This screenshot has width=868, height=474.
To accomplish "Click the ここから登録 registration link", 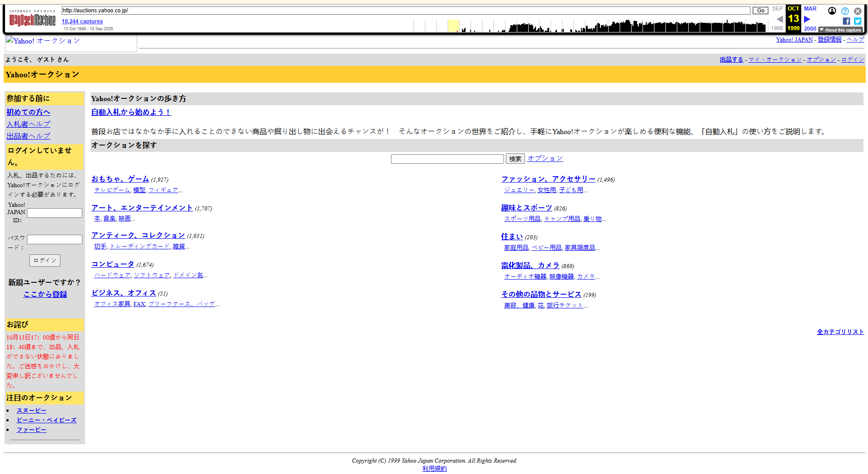I will coord(45,294).
